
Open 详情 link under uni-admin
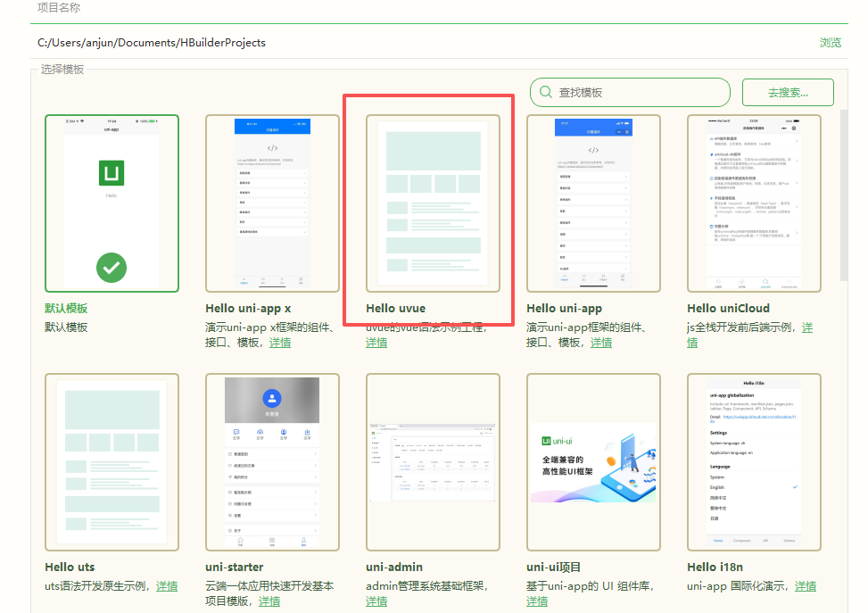coord(376,601)
